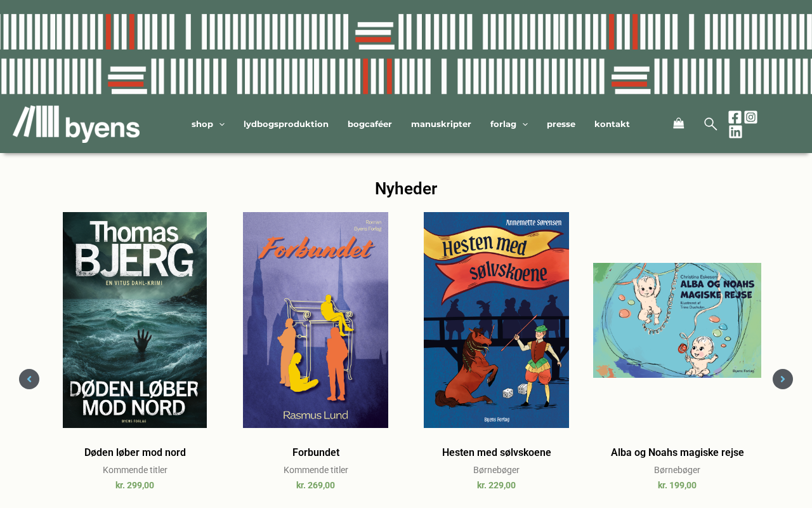Expand the forlag dropdown menu

509,124
